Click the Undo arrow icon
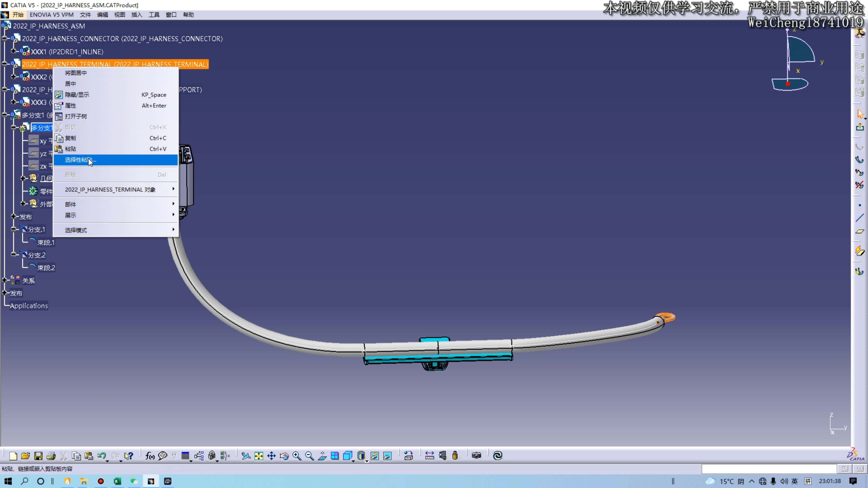The width and height of the screenshot is (868, 488). pyautogui.click(x=101, y=456)
